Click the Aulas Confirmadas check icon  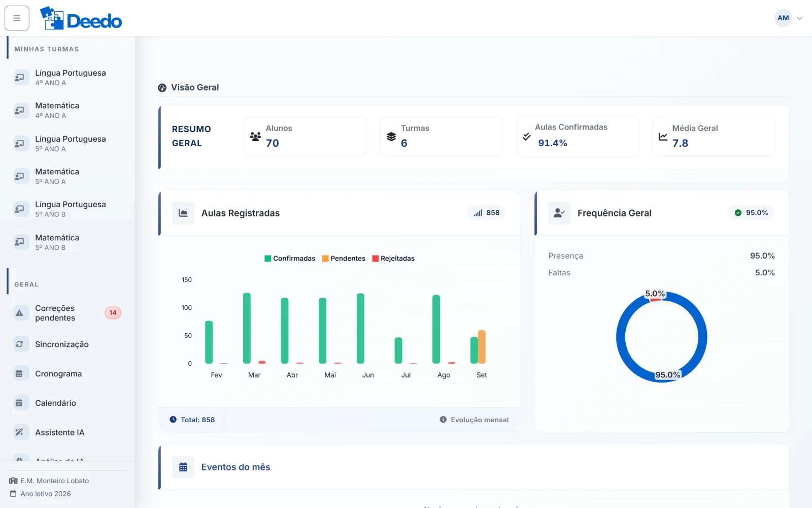(527, 136)
